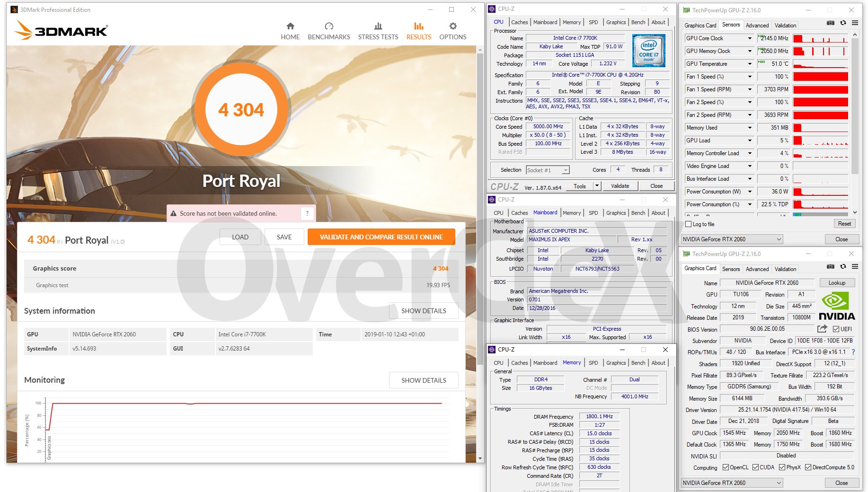Click BIOS export share icon in GPU-Z
This screenshot has width=868, height=492.
point(822,329)
